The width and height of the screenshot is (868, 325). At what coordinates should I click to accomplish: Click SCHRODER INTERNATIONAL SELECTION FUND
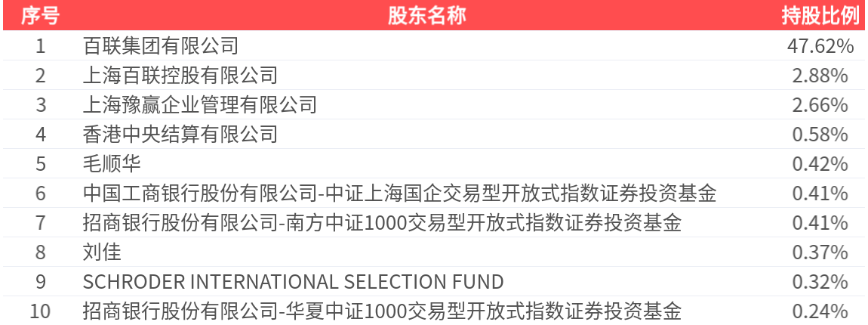coord(293,282)
